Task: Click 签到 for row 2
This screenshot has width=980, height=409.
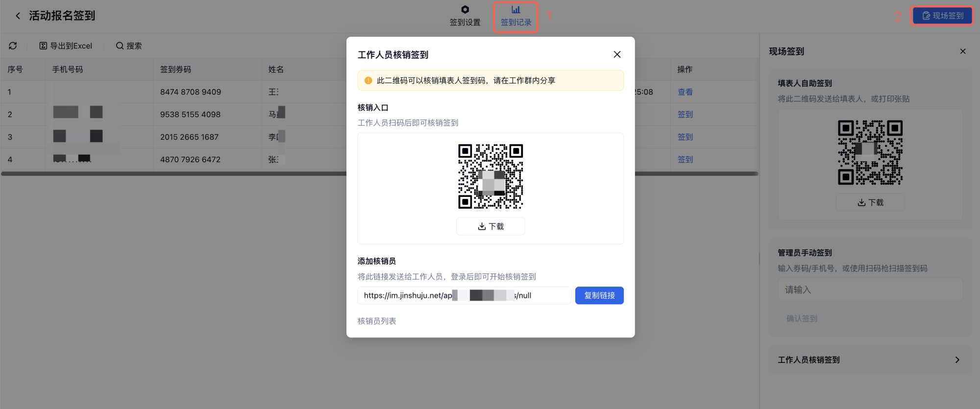Action: click(685, 114)
